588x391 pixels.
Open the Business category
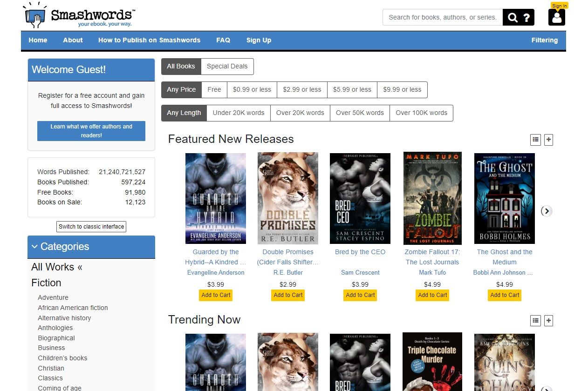click(51, 348)
